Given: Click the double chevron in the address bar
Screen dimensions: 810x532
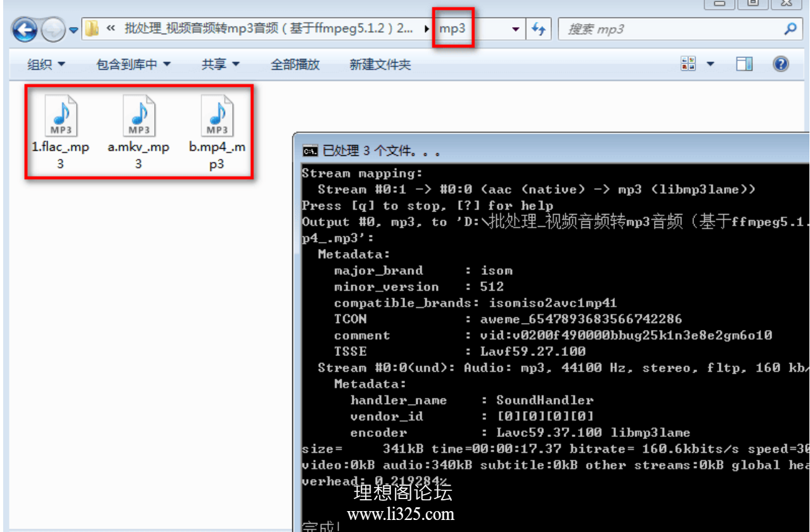Looking at the screenshot, I should pyautogui.click(x=111, y=29).
